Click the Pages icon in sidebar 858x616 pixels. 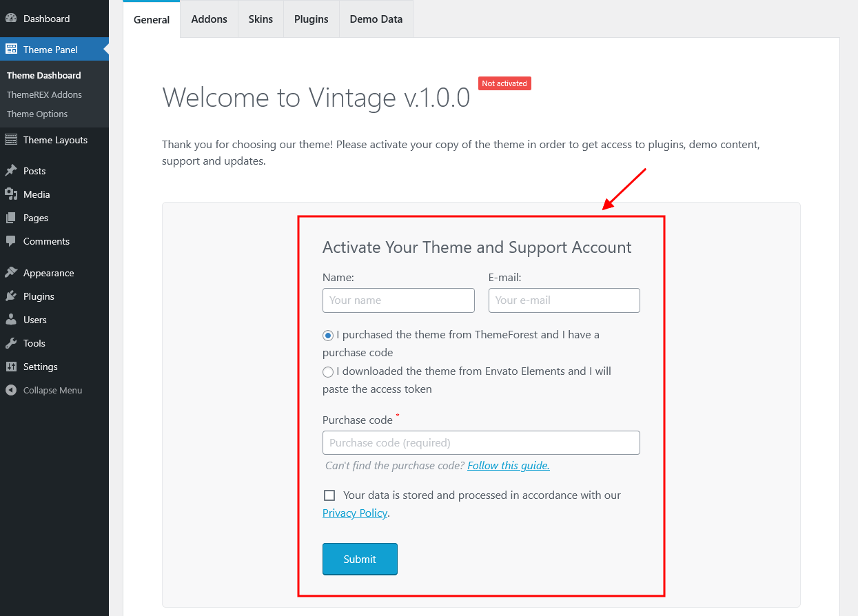tap(11, 218)
